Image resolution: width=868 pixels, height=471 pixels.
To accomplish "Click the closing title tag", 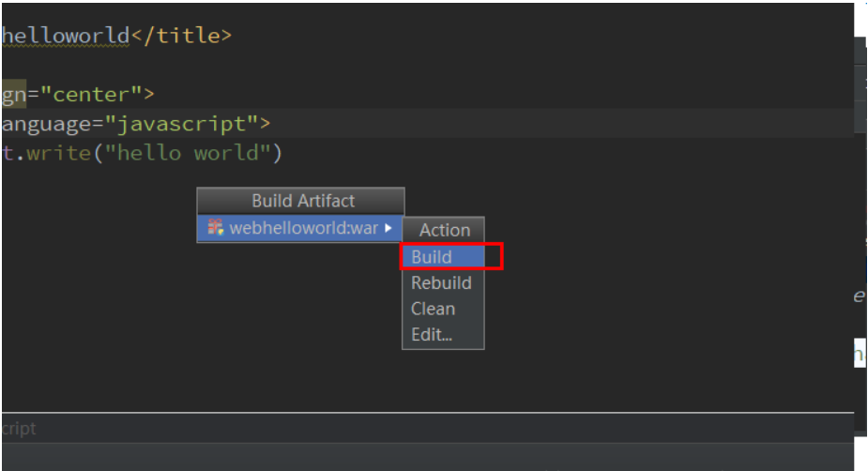I will (x=181, y=36).
